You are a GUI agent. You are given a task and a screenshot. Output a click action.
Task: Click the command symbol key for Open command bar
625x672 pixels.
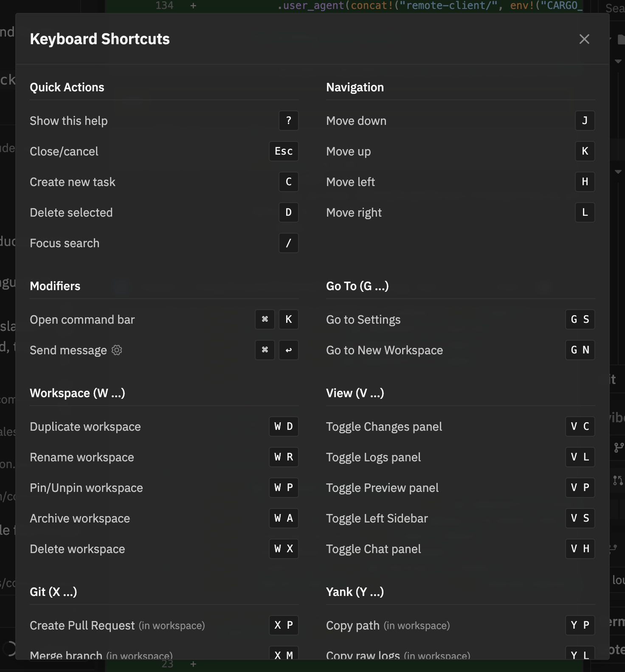[265, 319]
